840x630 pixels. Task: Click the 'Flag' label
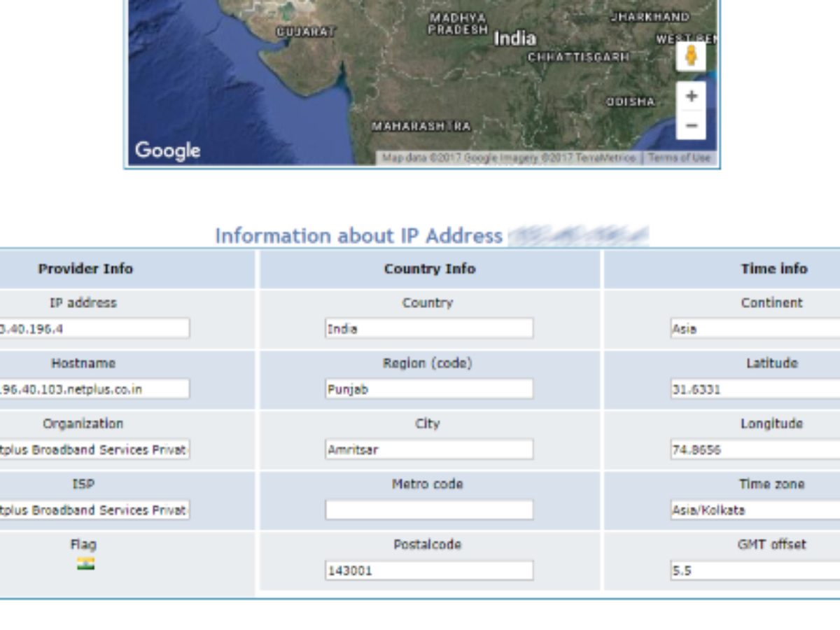[83, 544]
